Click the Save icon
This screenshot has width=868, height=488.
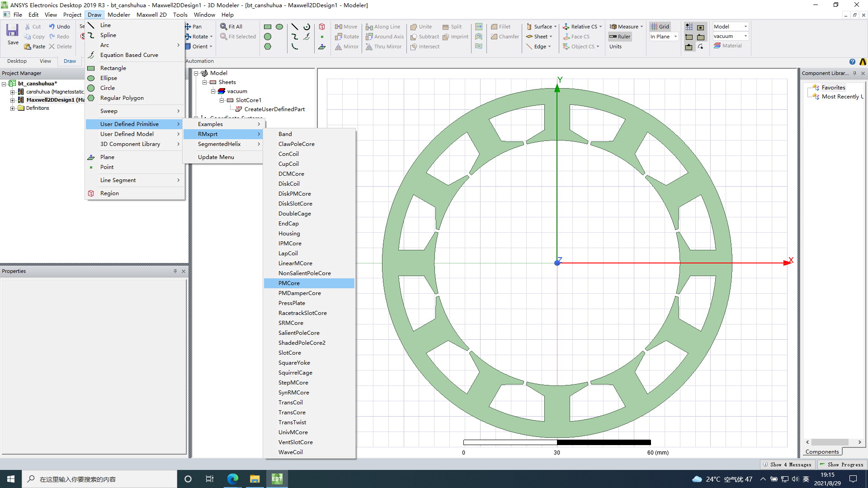12,31
